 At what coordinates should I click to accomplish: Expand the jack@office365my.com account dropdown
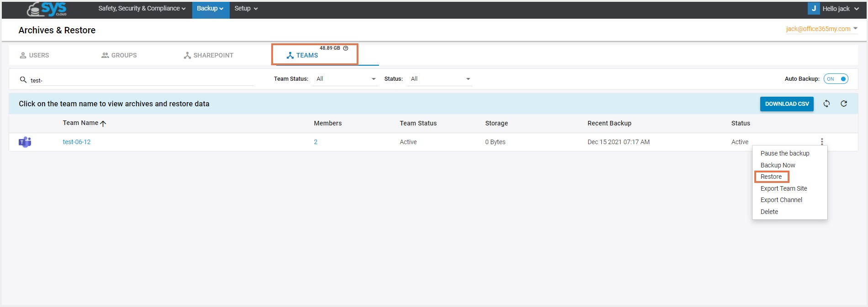(821, 29)
